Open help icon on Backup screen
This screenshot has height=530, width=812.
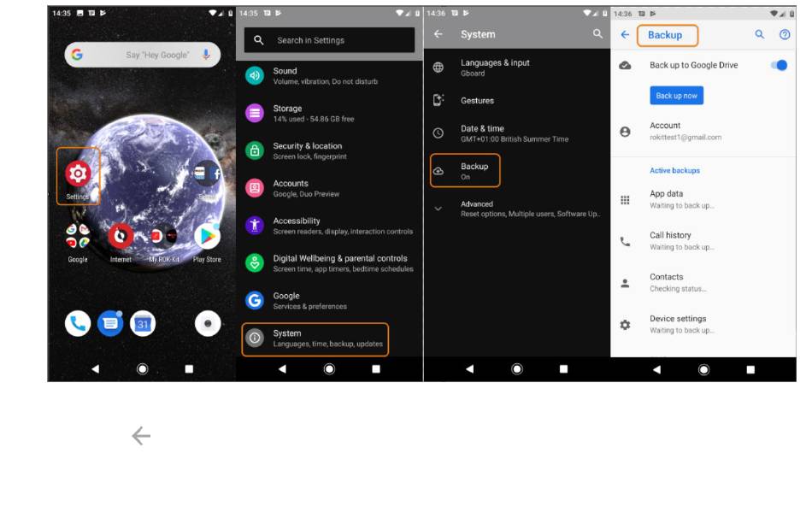pyautogui.click(x=785, y=35)
